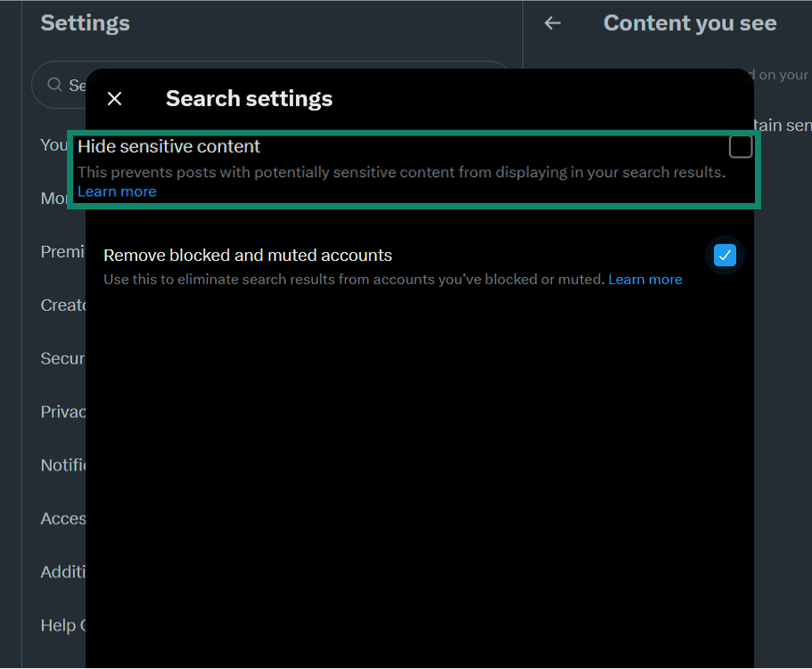Click the magnifier icon in the settings search
The width and height of the screenshot is (812, 669).
tap(55, 85)
